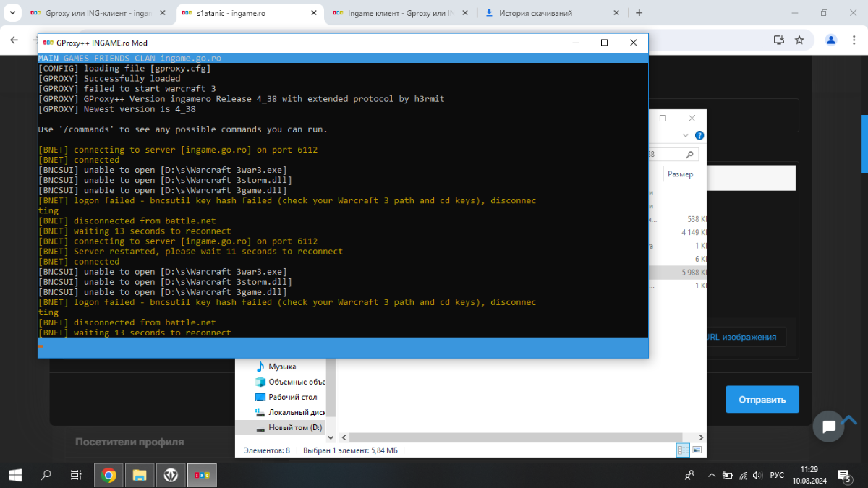Image resolution: width=868 pixels, height=488 pixels.
Task: Click the Отправить button
Action: click(762, 400)
